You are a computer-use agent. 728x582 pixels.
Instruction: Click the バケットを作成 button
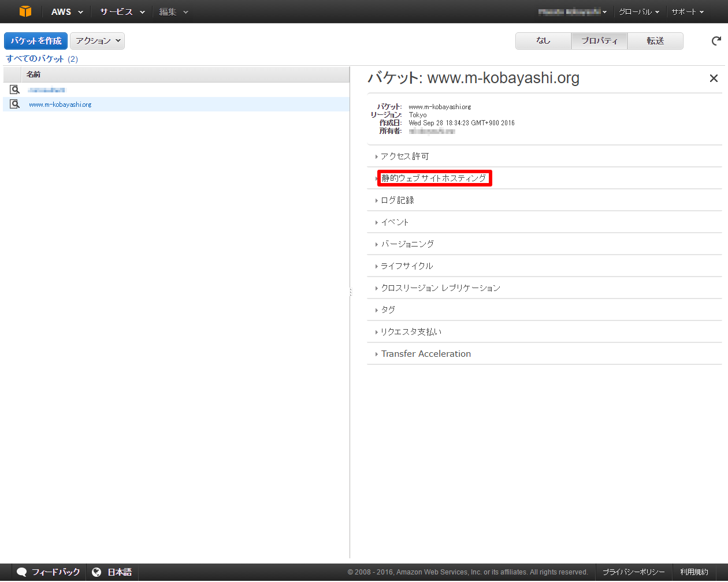coord(36,40)
